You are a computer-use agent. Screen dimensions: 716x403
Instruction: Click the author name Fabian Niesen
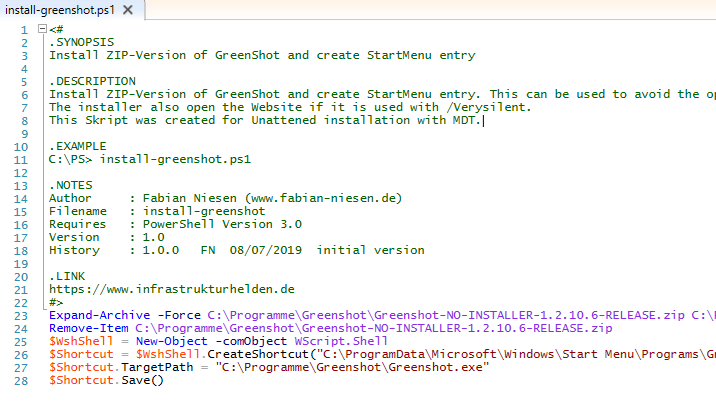[x=190, y=198]
